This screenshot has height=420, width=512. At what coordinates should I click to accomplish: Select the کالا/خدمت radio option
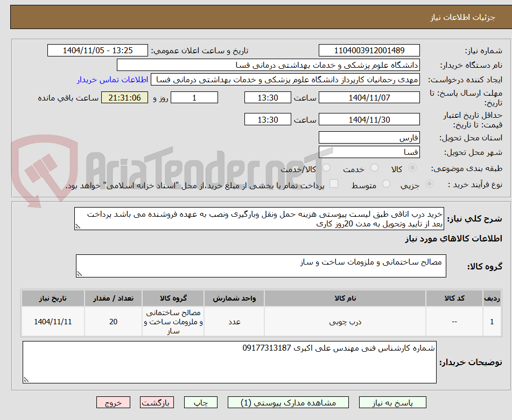tap(326, 168)
